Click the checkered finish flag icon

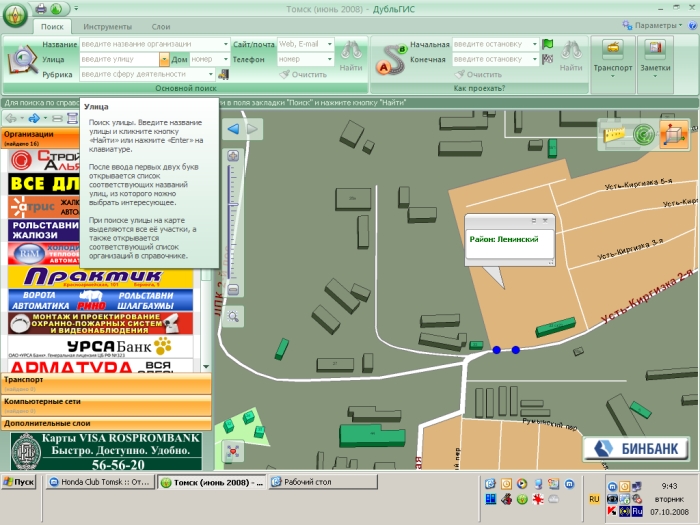tap(547, 59)
